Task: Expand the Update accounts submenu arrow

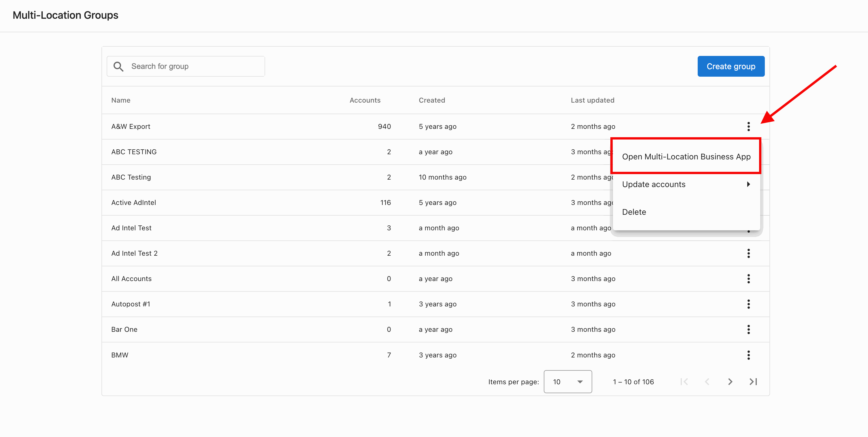Action: (x=748, y=184)
